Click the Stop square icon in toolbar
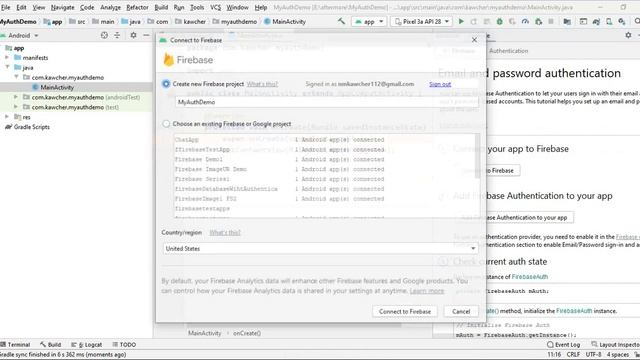This screenshot has width=640, height=360. pyautogui.click(x=551, y=21)
